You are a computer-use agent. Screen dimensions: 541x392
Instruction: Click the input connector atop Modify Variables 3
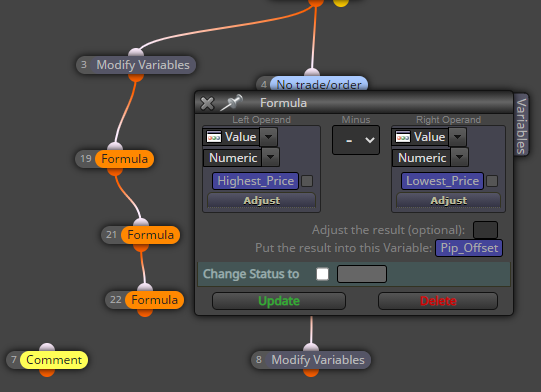(136, 52)
